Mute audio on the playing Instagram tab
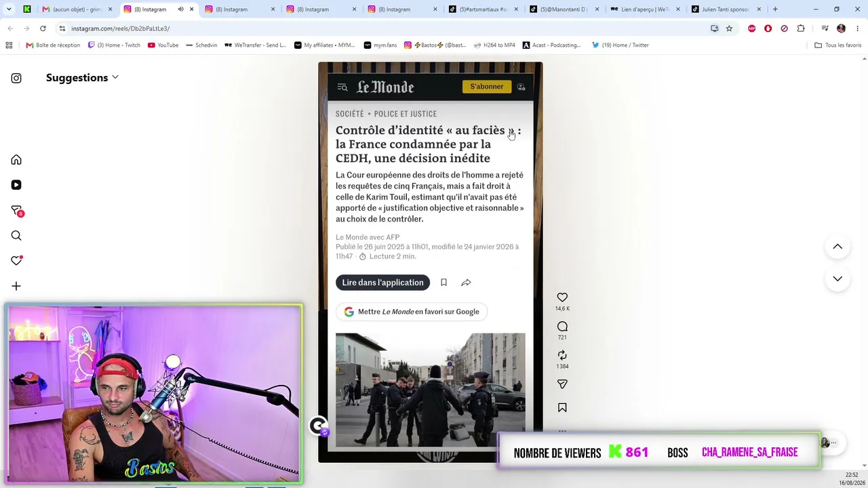The width and height of the screenshot is (868, 488). pyautogui.click(x=180, y=9)
